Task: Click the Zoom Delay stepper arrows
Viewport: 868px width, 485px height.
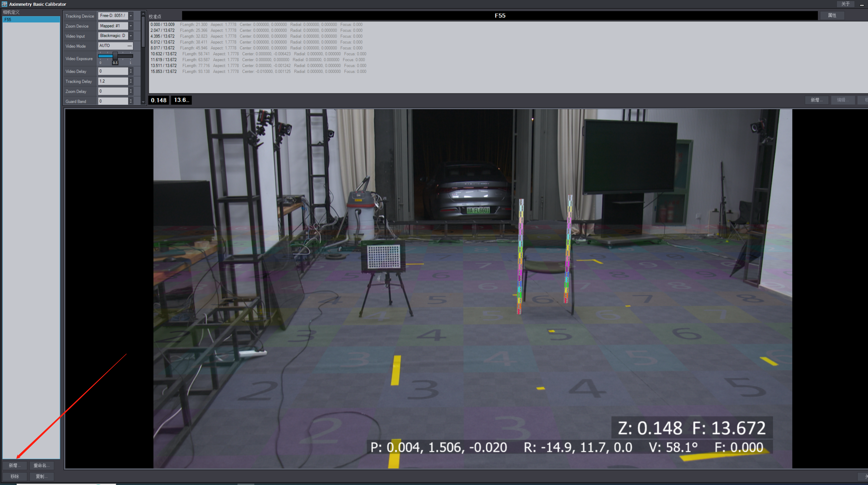Action: [131, 91]
